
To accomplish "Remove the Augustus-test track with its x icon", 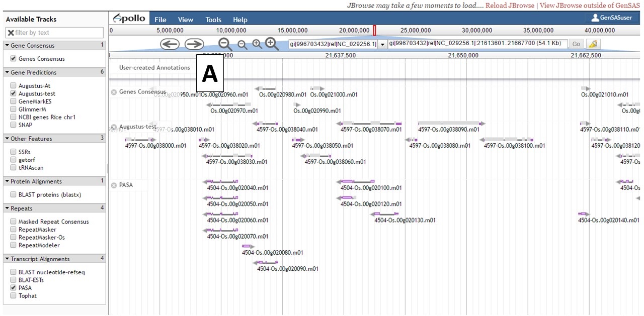I will (x=115, y=127).
